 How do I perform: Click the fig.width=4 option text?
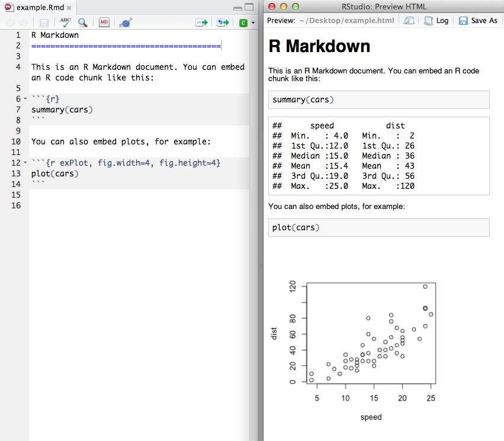(124, 163)
